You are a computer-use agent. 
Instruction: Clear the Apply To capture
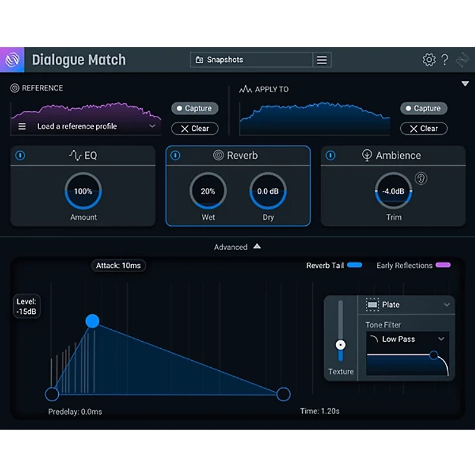click(x=423, y=128)
